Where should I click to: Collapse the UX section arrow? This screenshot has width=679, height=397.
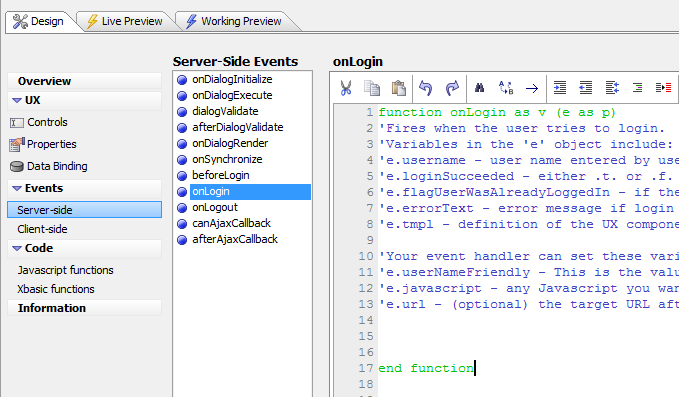click(x=17, y=100)
